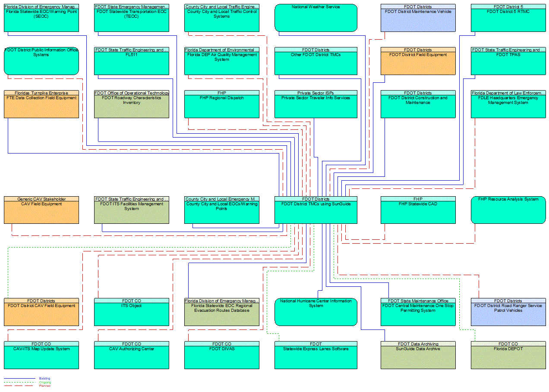Click the Florida Statewide EOC/Warning Point (SEOC) box
This screenshot has height=392, width=549.
(x=41, y=18)
